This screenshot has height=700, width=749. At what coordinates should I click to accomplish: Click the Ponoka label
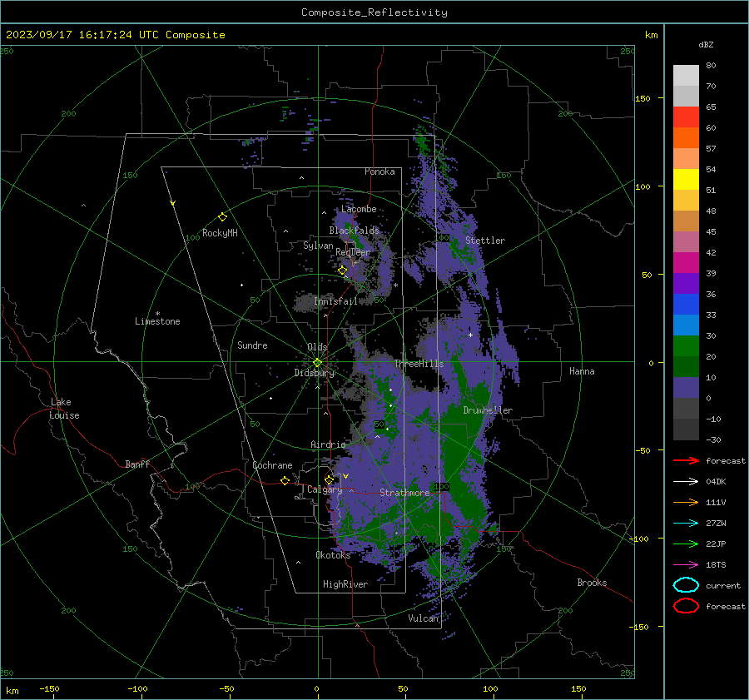coord(379,171)
